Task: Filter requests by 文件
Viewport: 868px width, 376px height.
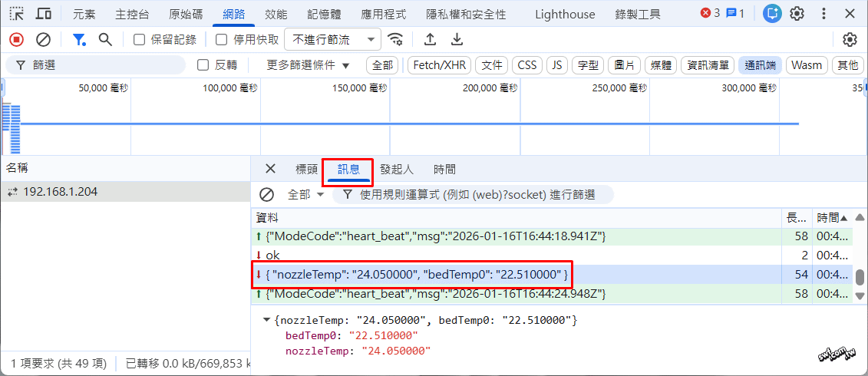Action: pyautogui.click(x=492, y=65)
